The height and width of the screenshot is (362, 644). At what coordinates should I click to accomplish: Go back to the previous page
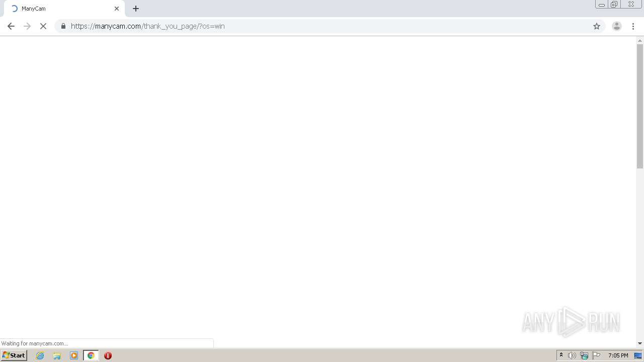tap(11, 26)
